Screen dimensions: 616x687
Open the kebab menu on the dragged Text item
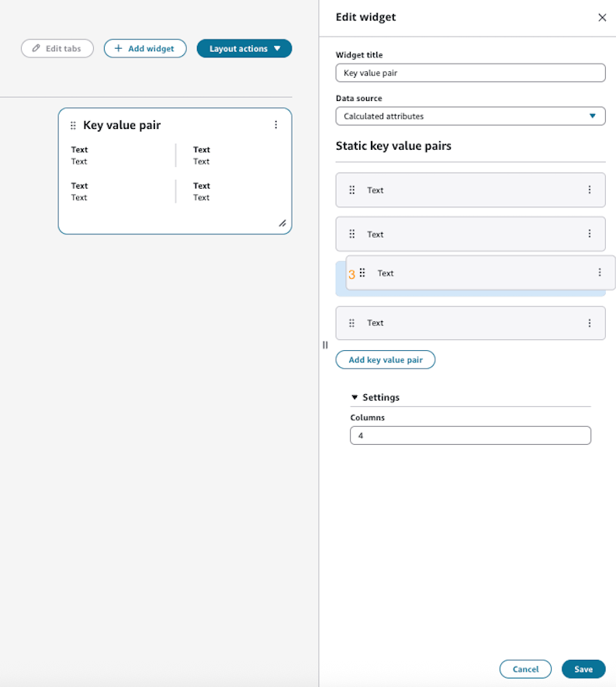click(598, 272)
